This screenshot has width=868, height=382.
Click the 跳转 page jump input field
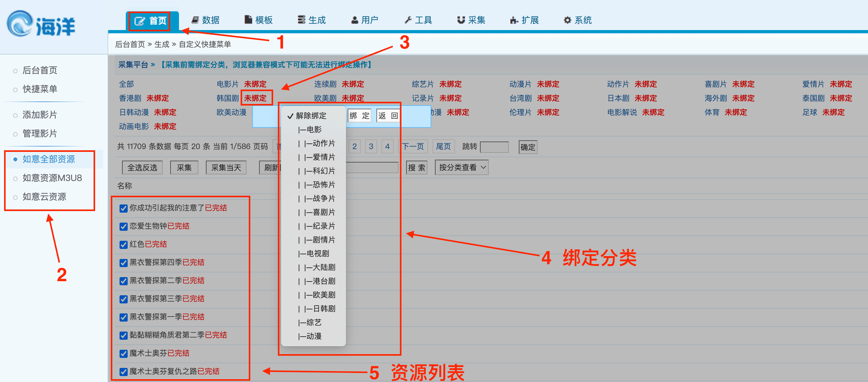(494, 147)
